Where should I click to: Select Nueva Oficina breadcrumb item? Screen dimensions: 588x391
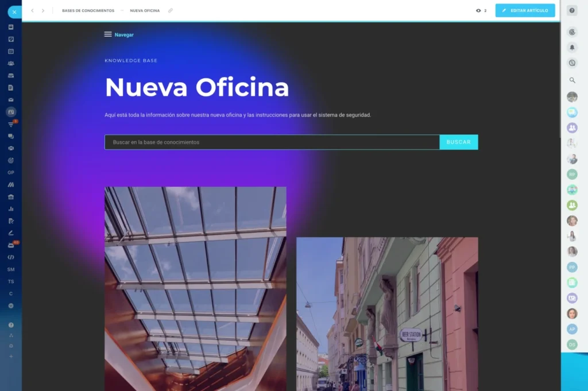tap(145, 10)
